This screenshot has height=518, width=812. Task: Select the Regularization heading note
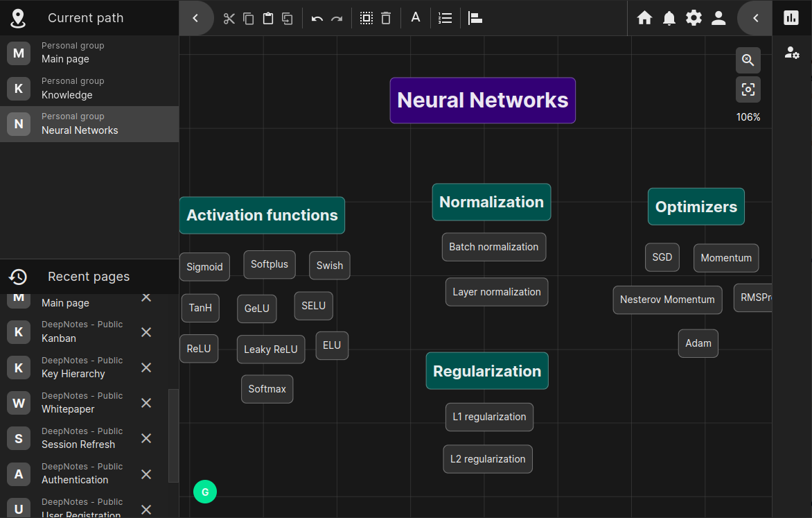487,371
